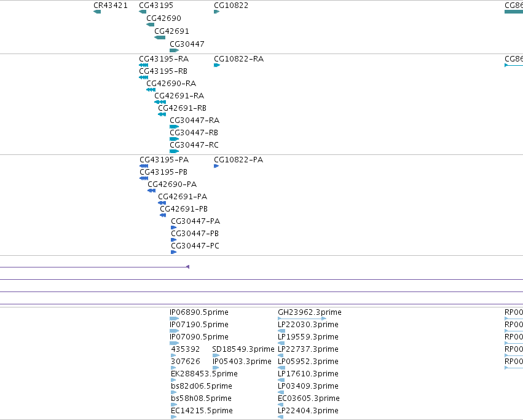Select transcript CG30447-RC
Screen dimensions: 523x420
coord(194,145)
